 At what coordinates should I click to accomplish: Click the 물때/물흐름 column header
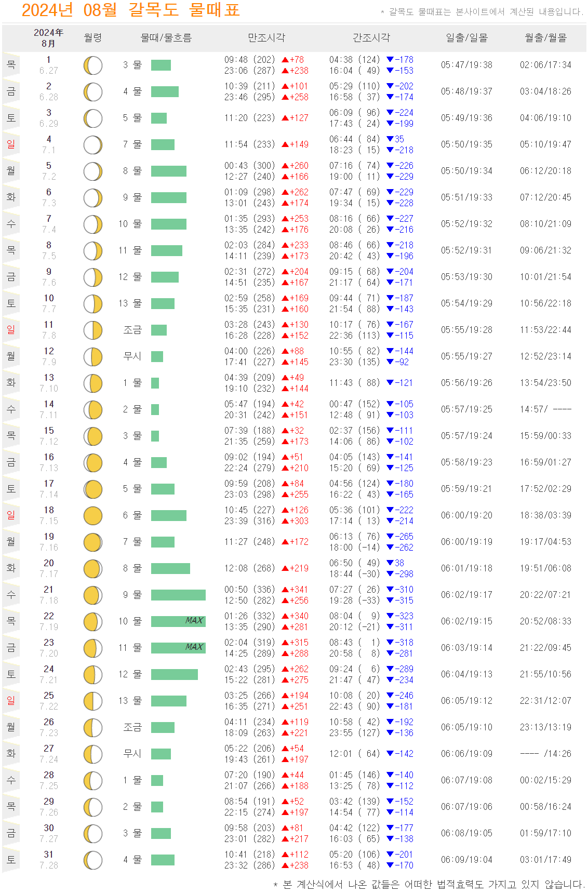(166, 38)
